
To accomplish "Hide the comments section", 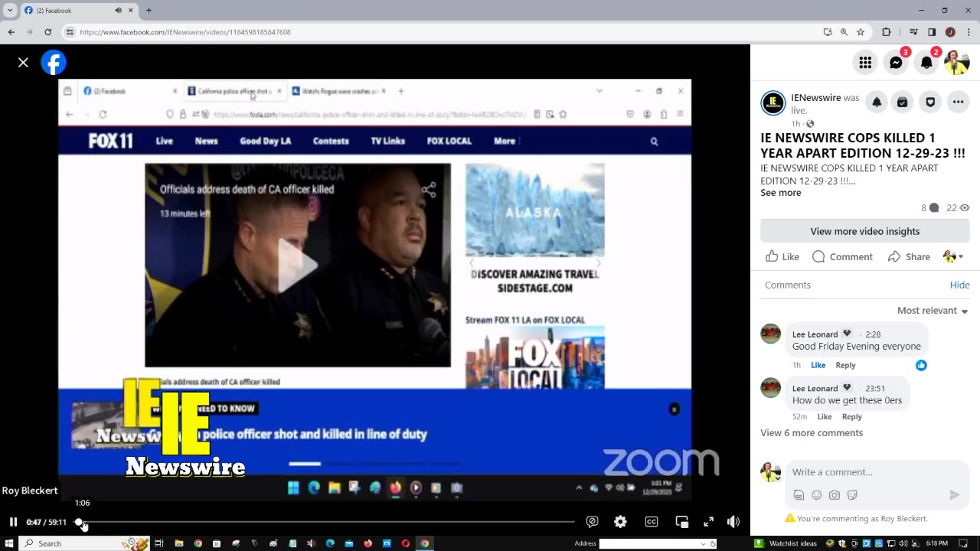I will (x=959, y=285).
